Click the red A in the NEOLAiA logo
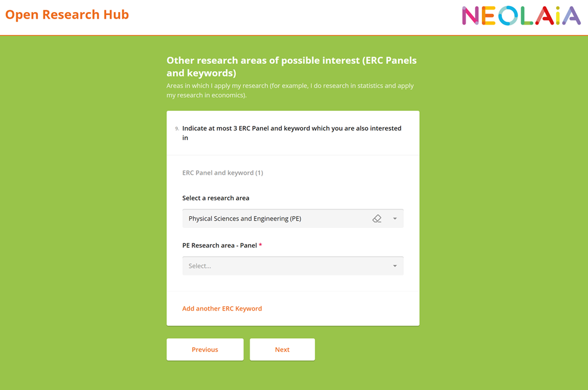The image size is (588, 390). 544,16
